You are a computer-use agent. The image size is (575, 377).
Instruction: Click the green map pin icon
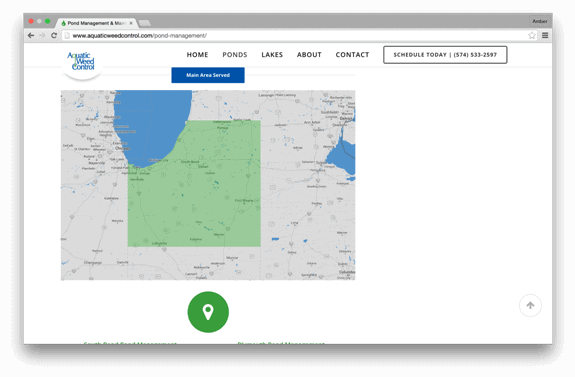tap(208, 312)
